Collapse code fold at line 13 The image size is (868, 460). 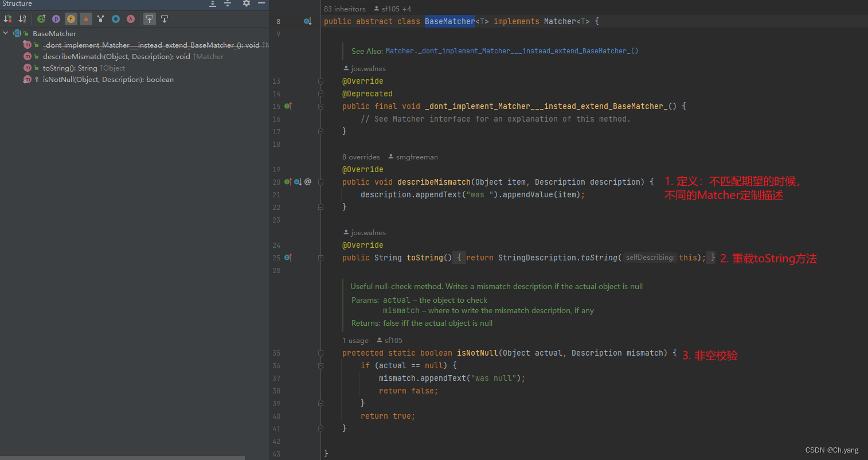point(320,81)
